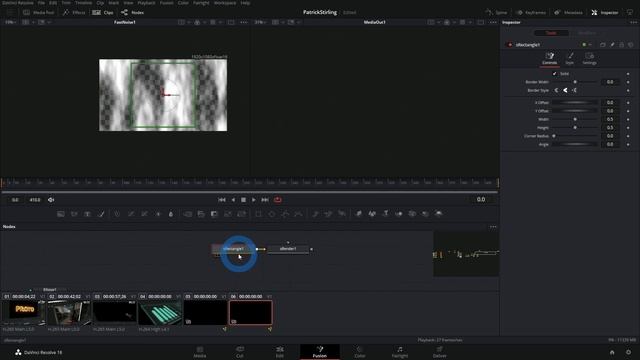
Task: Open the left viewer options menu
Action: (x=244, y=22)
